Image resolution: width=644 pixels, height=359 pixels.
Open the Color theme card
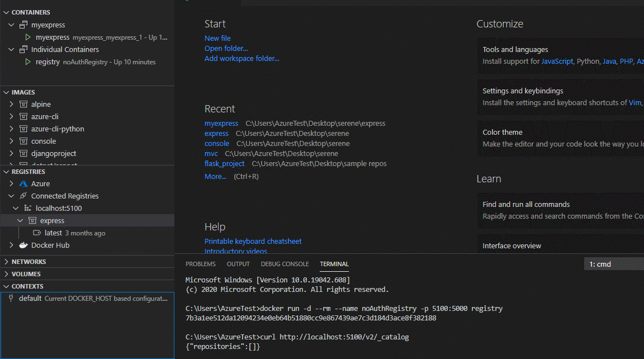click(561, 138)
